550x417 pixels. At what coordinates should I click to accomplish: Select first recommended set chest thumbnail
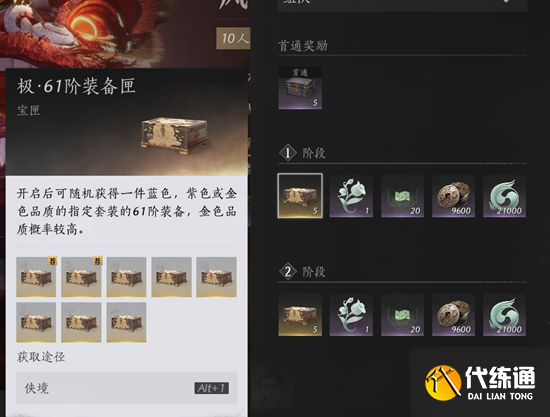(36, 277)
